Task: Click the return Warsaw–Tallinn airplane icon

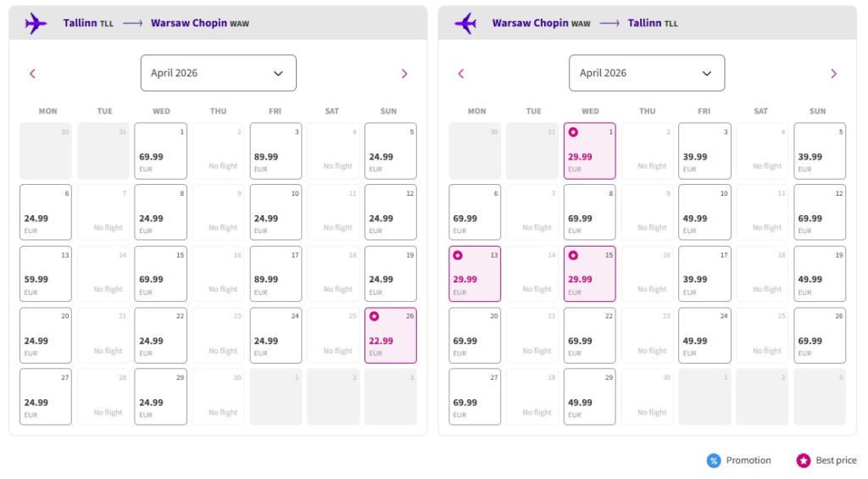Action: click(465, 23)
